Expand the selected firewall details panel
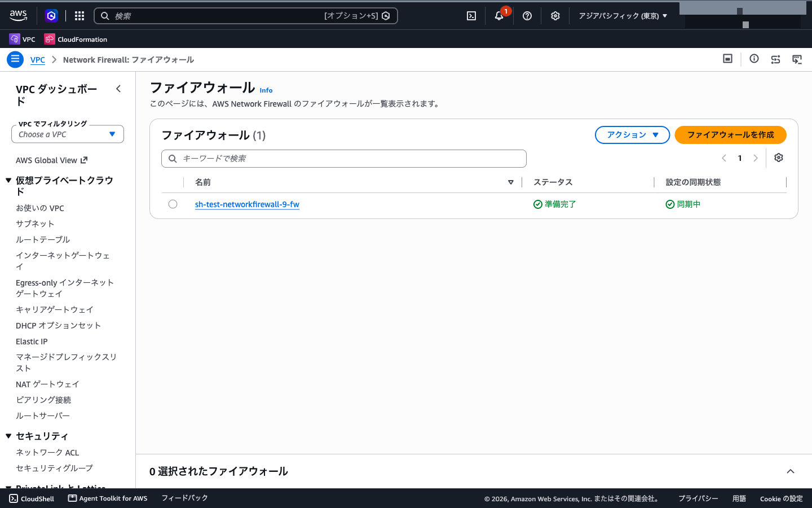The height and width of the screenshot is (508, 812). coord(791,471)
